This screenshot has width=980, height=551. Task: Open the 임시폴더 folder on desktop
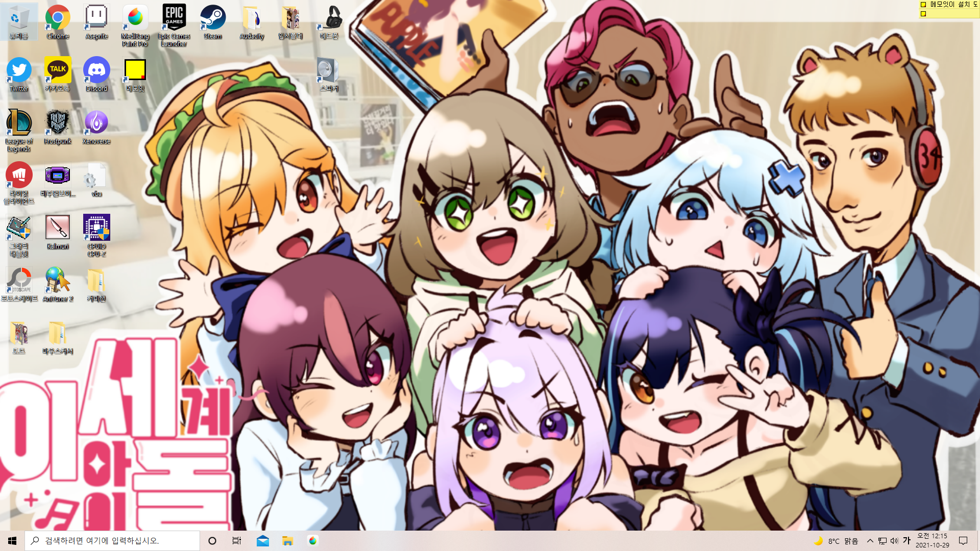[x=290, y=22]
